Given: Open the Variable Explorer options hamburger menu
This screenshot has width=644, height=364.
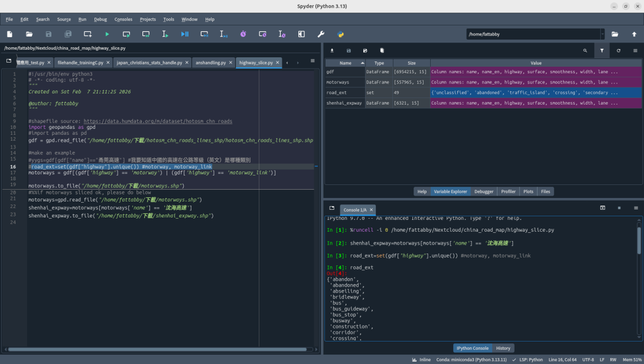Looking at the screenshot, I should click(636, 51).
